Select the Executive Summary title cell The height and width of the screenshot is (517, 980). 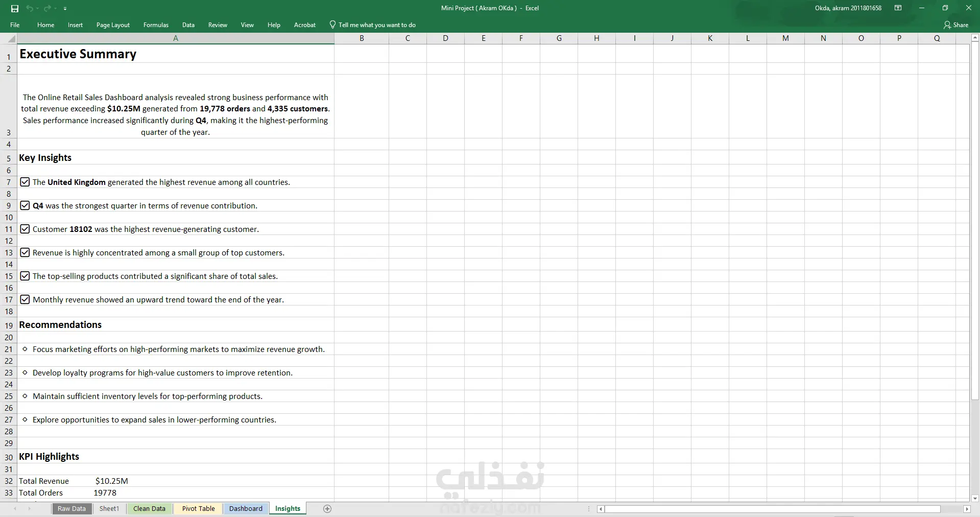pos(176,54)
